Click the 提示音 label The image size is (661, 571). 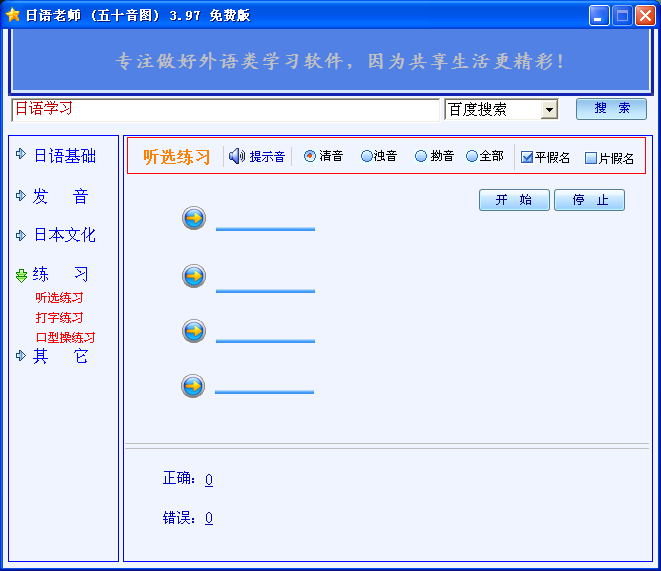pyautogui.click(x=267, y=157)
